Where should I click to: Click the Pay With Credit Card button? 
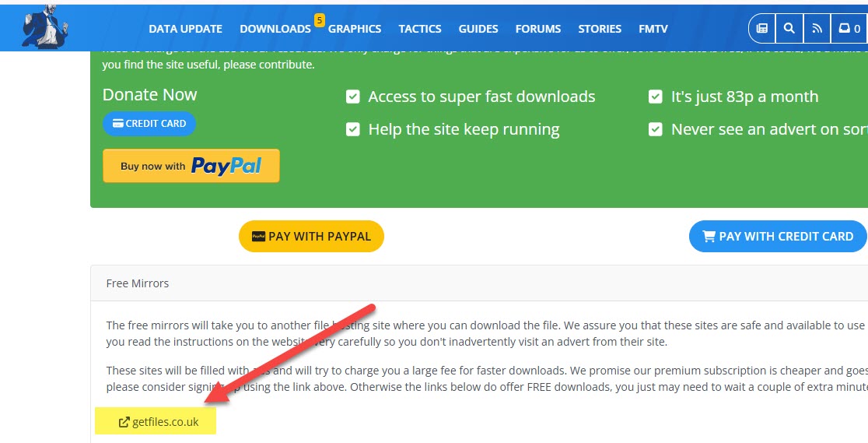778,236
